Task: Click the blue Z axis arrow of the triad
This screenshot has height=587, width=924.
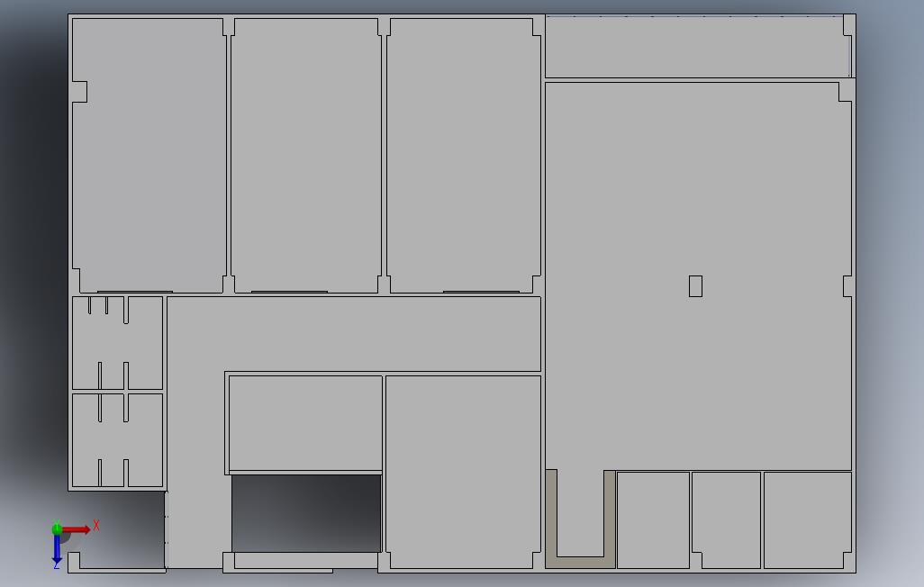Action: [57, 549]
